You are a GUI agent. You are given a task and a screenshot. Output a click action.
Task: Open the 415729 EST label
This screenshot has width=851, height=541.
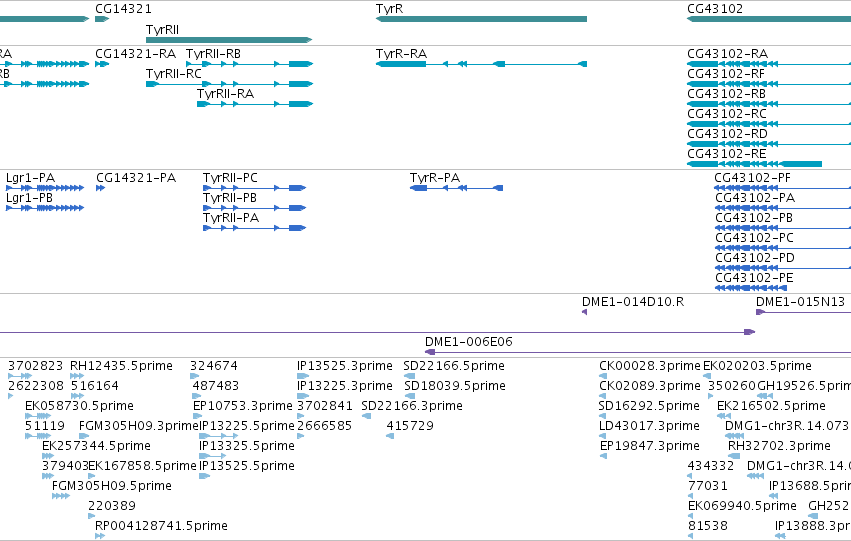pyautogui.click(x=410, y=427)
